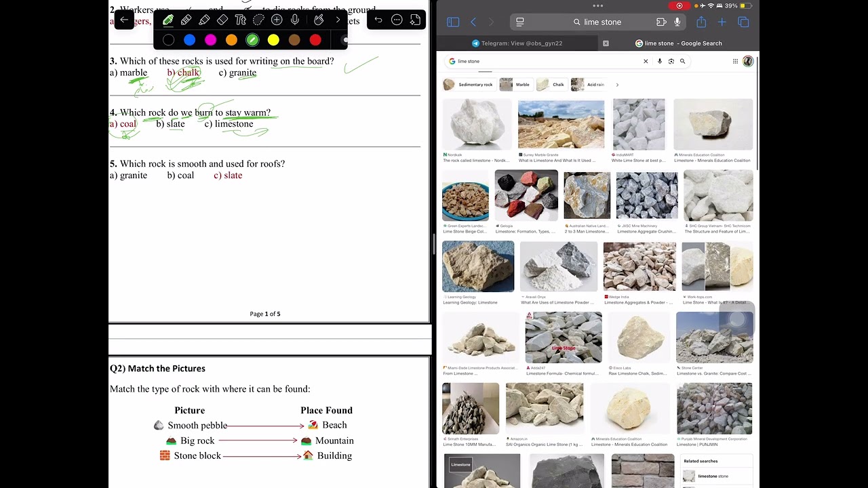Tap the battery 39% status indicator

pos(737,5)
